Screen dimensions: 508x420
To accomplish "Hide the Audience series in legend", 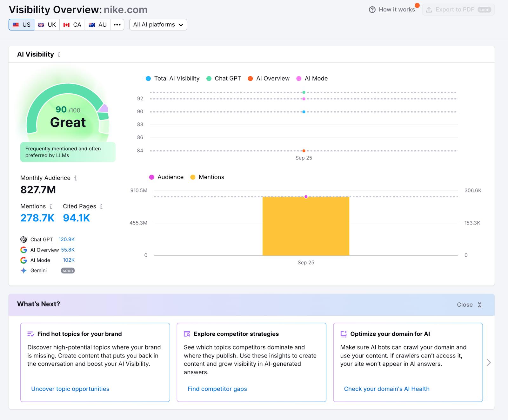I will click(166, 177).
